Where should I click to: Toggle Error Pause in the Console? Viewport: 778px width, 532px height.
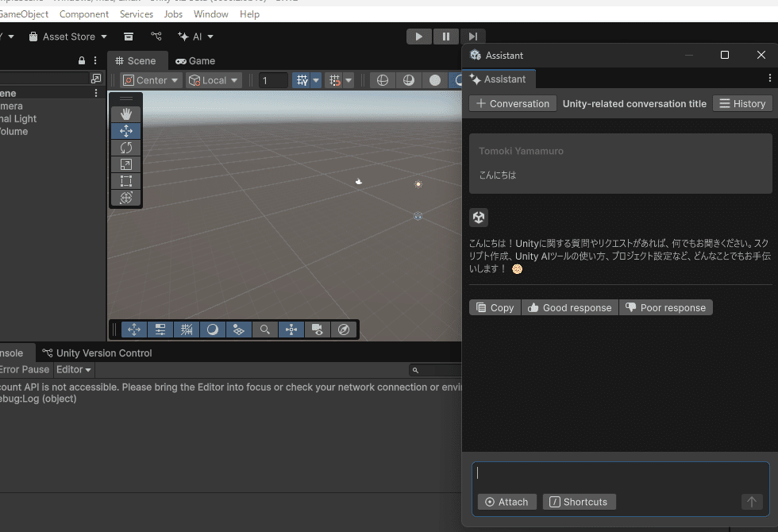pyautogui.click(x=25, y=369)
